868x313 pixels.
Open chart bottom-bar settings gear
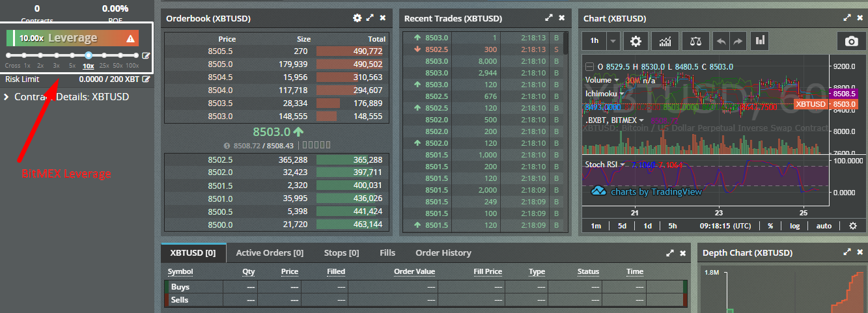[853, 226]
